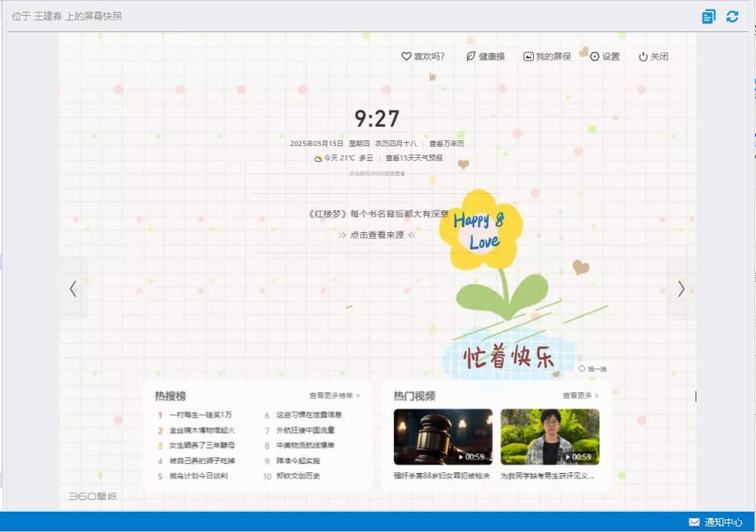Click the 热搜榜 section heading
This screenshot has width=756, height=532.
[x=170, y=395]
